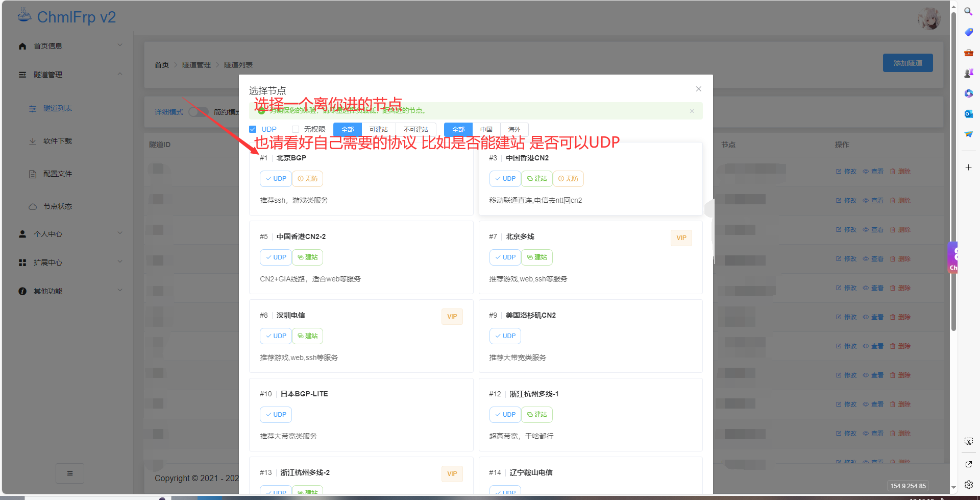Choose node #9 美国洛杉矶CN2
The width and height of the screenshot is (980, 500).
591,336
